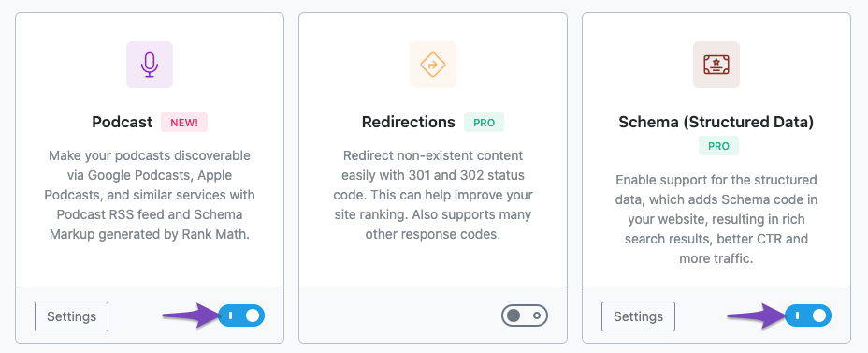Open Schema module Settings
This screenshot has height=353, width=868.
638,316
